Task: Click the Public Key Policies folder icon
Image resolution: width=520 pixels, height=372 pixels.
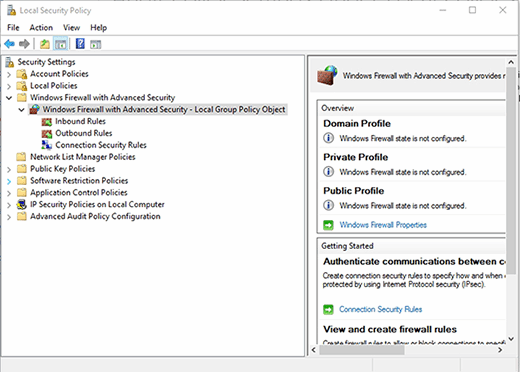Action: [x=22, y=169]
